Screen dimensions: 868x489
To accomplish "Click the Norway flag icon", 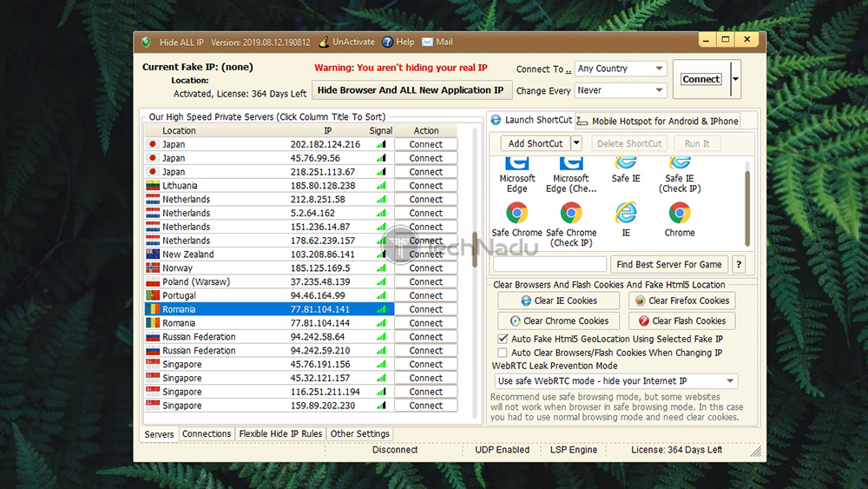I will click(x=153, y=268).
